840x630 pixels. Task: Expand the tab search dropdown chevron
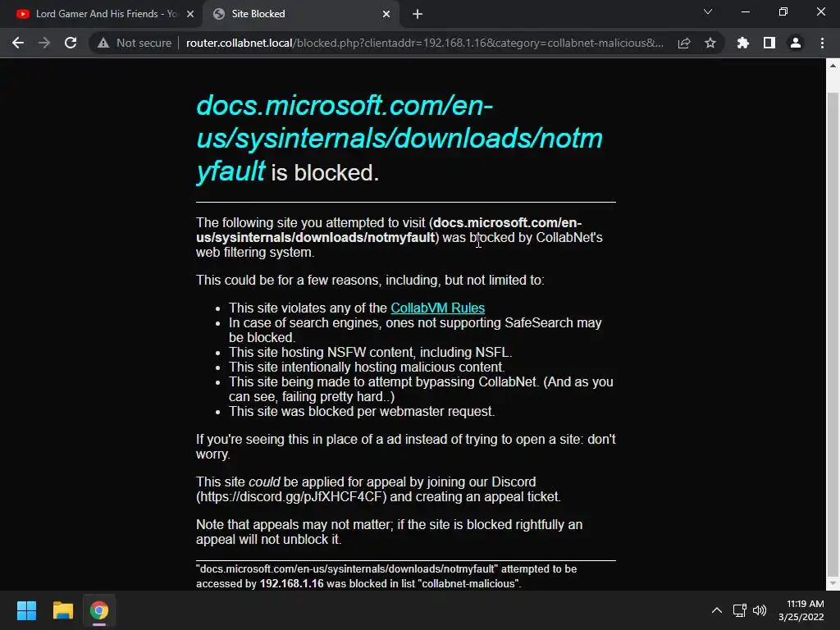[708, 11]
